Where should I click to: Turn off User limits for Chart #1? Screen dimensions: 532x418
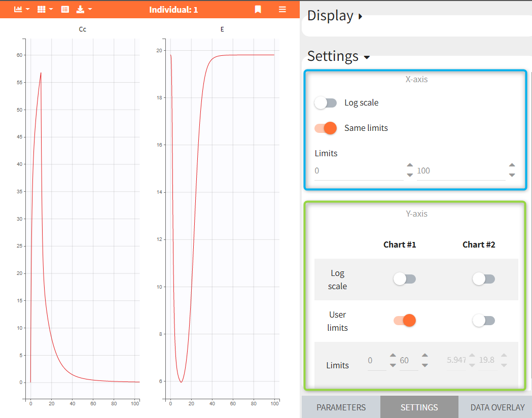pyautogui.click(x=405, y=321)
